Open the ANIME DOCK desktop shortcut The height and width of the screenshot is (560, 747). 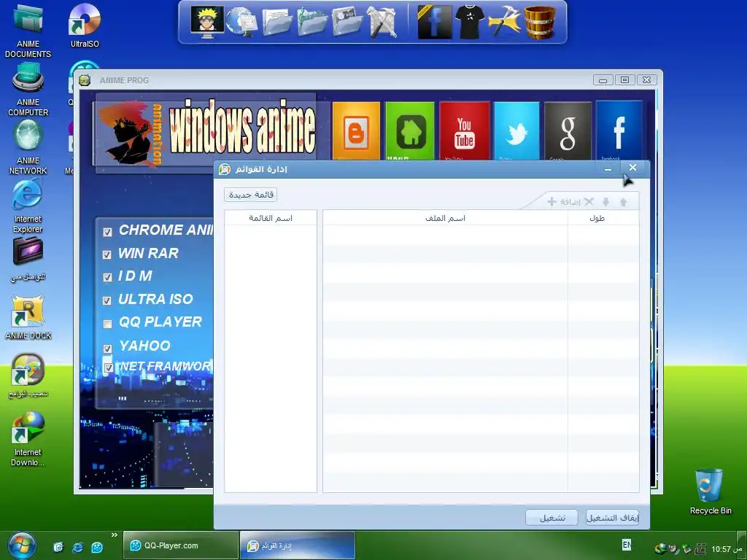(x=28, y=316)
